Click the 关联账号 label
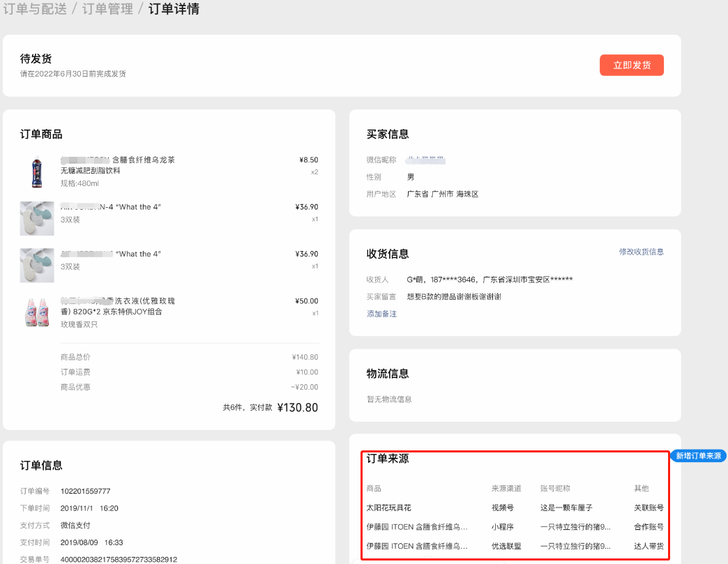The height and width of the screenshot is (564, 728). [x=649, y=508]
